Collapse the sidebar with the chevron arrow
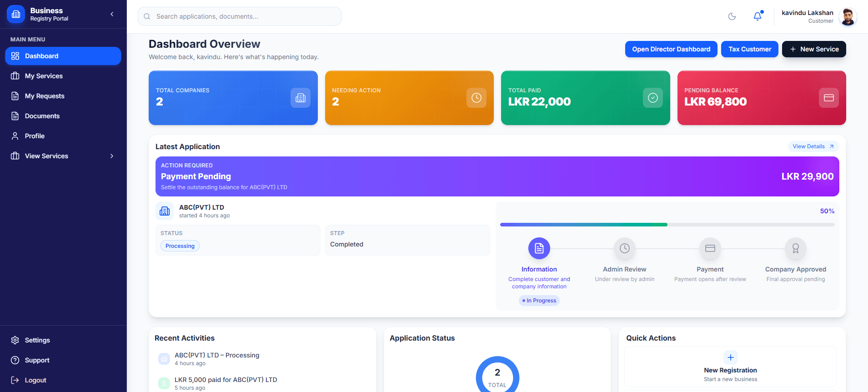 [x=112, y=14]
